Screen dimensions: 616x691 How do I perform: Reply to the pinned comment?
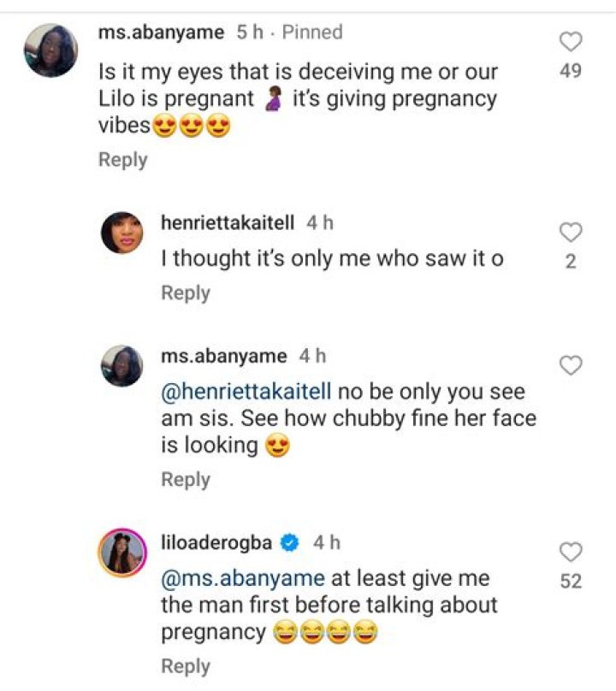point(122,160)
